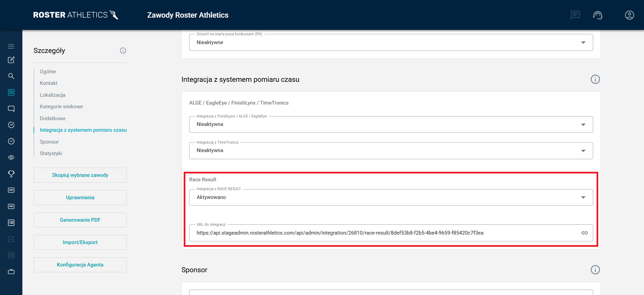Image resolution: width=644 pixels, height=295 pixels.
Task: Open the Statystyki section
Action: pyautogui.click(x=51, y=153)
